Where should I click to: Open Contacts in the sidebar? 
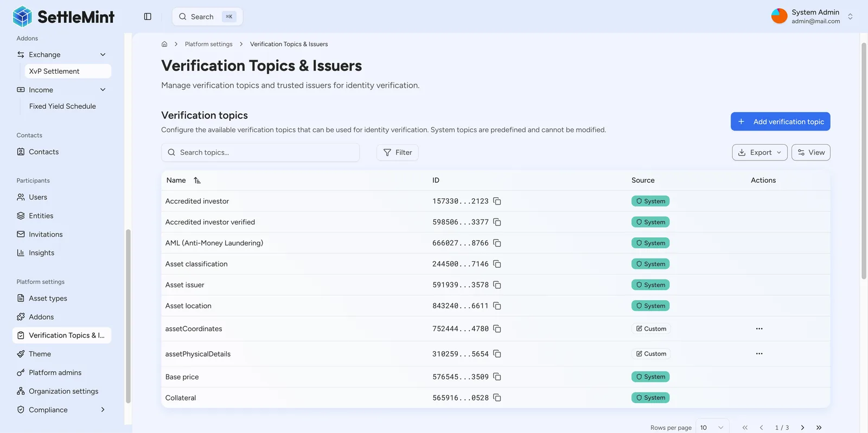pyautogui.click(x=62, y=152)
